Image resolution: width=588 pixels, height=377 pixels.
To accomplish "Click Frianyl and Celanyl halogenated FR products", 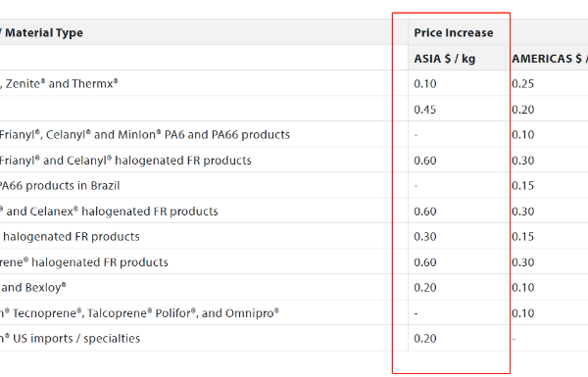I will pyautogui.click(x=125, y=161).
